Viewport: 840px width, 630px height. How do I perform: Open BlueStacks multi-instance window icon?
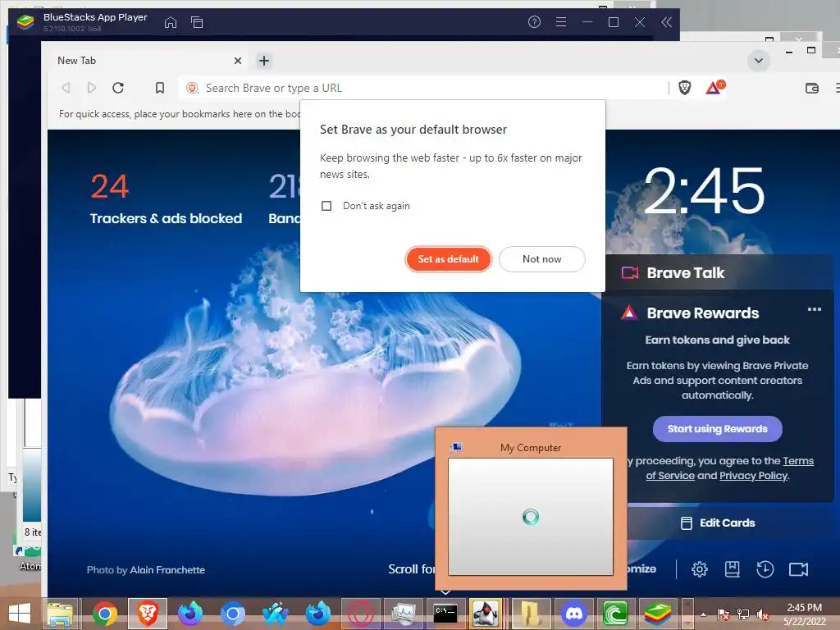[197, 22]
